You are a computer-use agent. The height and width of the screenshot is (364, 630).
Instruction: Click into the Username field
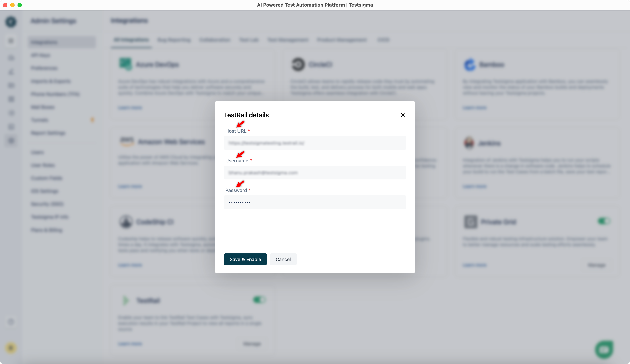pyautogui.click(x=315, y=173)
